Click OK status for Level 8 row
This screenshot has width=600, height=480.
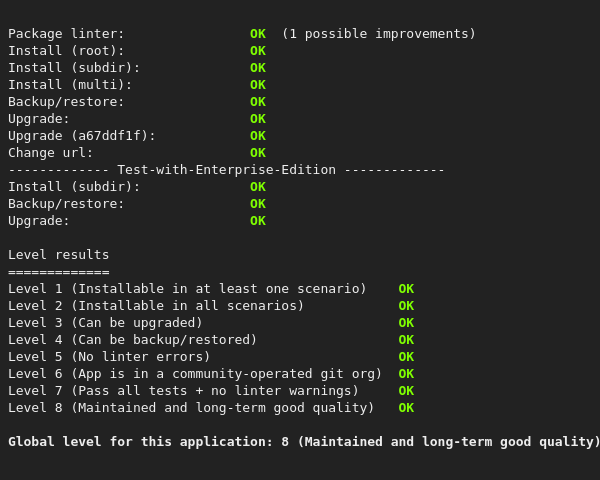click(406, 408)
